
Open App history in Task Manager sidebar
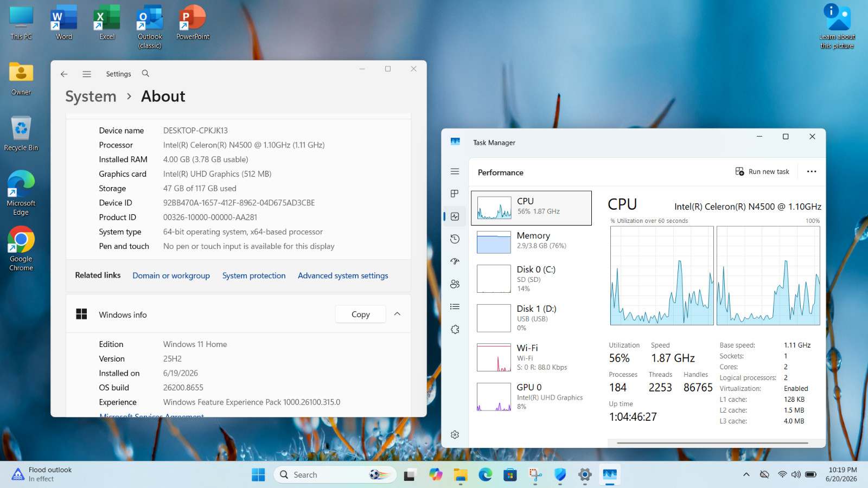455,239
